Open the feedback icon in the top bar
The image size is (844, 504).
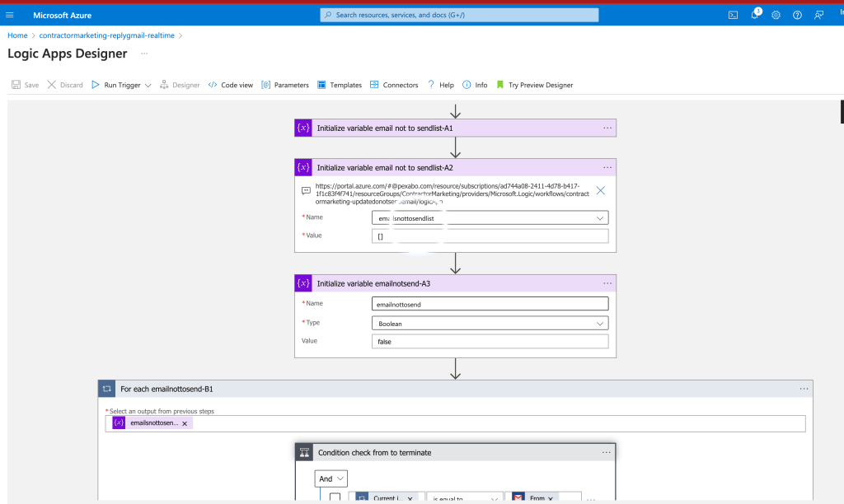pyautogui.click(x=818, y=15)
